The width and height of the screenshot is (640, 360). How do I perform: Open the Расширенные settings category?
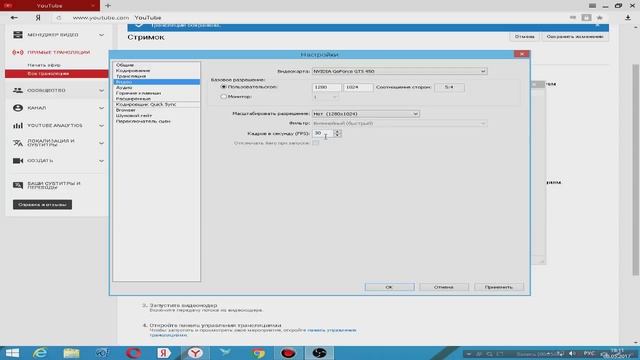click(133, 99)
